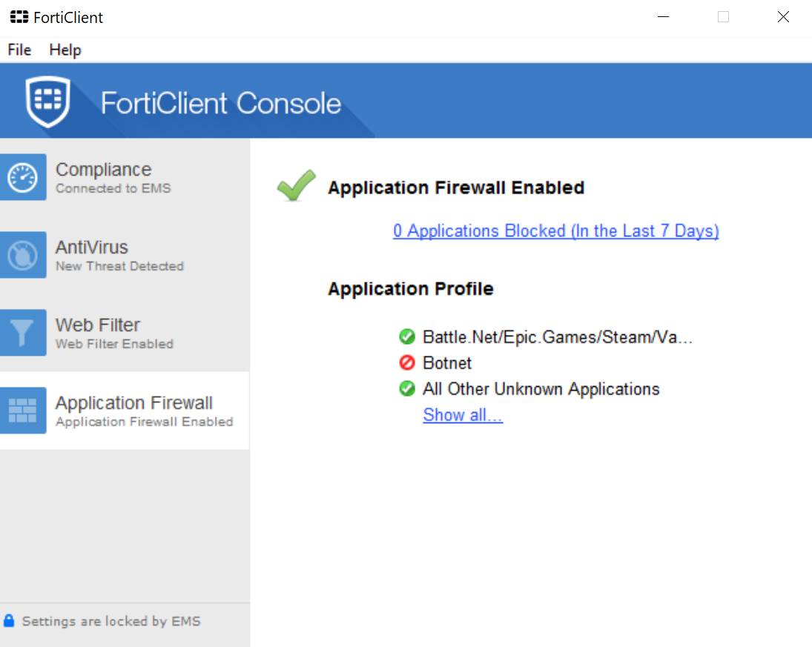This screenshot has width=812, height=647.
Task: Click Connected to EMS status text
Action: point(113,188)
